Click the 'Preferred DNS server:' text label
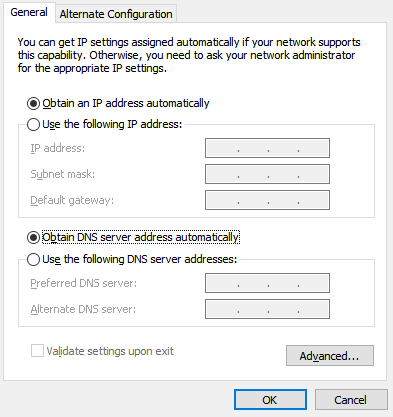The width and height of the screenshot is (393, 417). coord(84,283)
